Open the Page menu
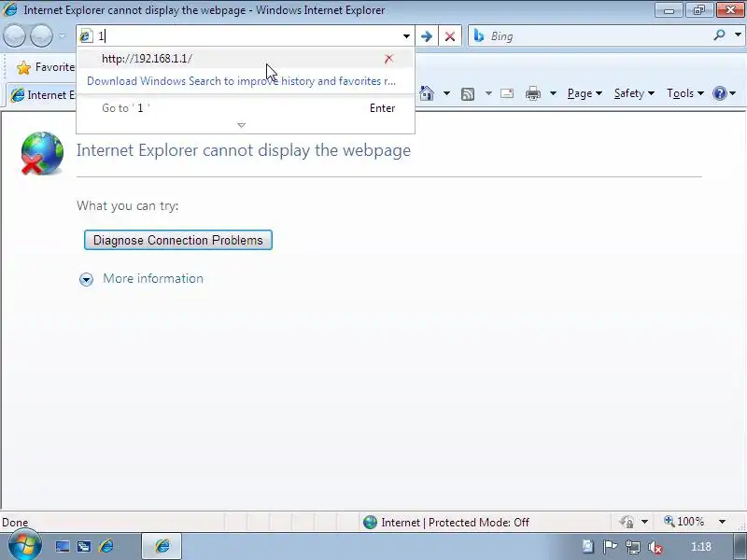Image resolution: width=747 pixels, height=560 pixels. click(x=585, y=93)
